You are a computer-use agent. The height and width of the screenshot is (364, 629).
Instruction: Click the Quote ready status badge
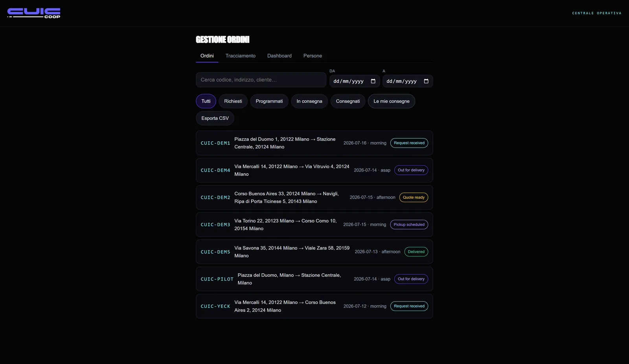click(x=414, y=198)
